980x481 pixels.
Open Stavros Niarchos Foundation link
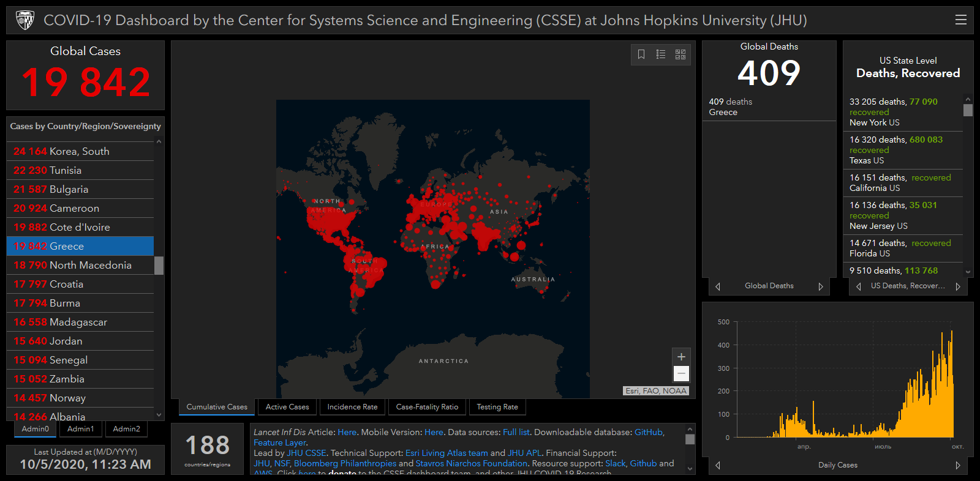[x=472, y=463]
